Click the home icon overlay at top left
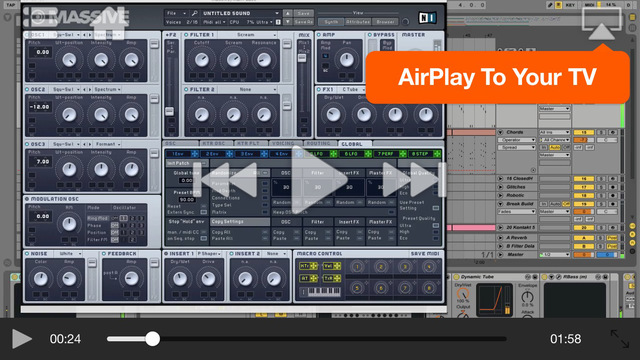 click(109, 23)
